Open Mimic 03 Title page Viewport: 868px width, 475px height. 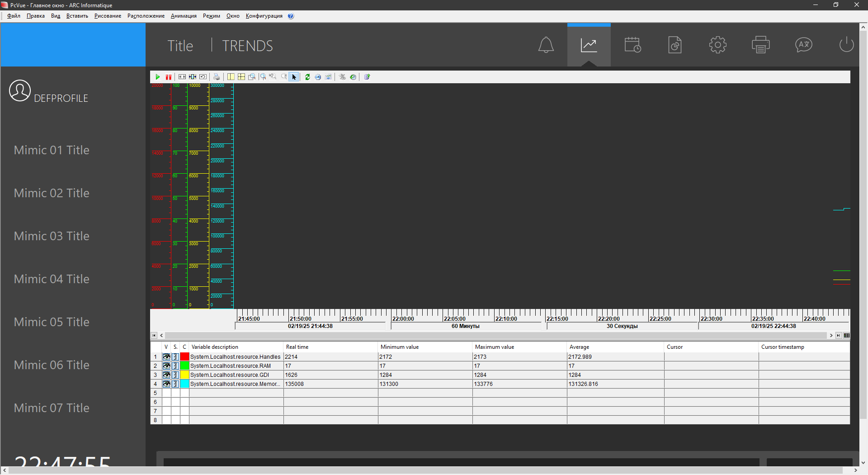(52, 236)
